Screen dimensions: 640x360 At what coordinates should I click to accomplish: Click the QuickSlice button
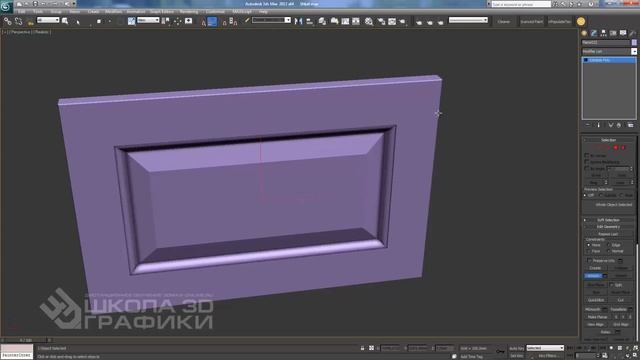596,300
